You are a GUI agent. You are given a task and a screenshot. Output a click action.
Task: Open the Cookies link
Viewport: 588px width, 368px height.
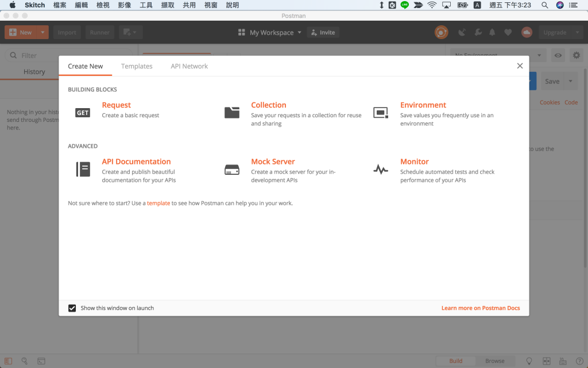click(x=550, y=102)
